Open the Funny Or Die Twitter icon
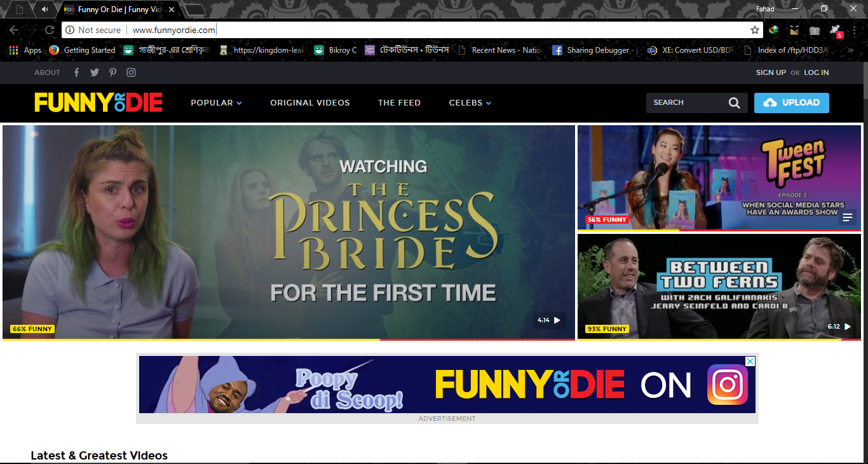This screenshot has height=464, width=868. (95, 72)
